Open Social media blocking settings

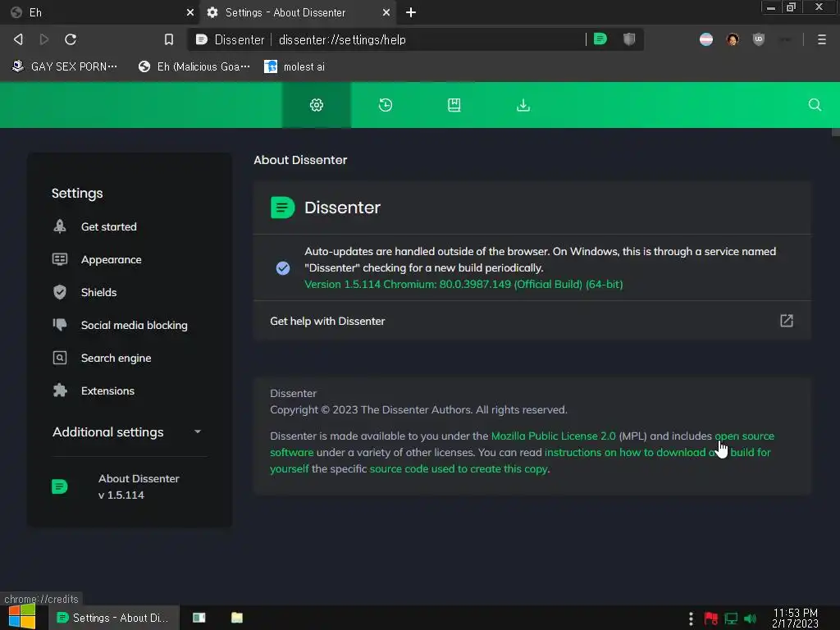pos(134,325)
